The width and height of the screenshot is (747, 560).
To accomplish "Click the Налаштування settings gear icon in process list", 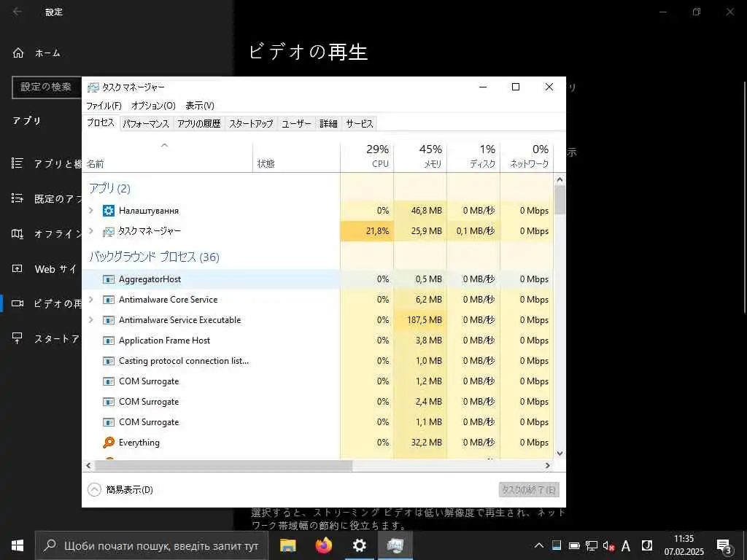I will (109, 211).
